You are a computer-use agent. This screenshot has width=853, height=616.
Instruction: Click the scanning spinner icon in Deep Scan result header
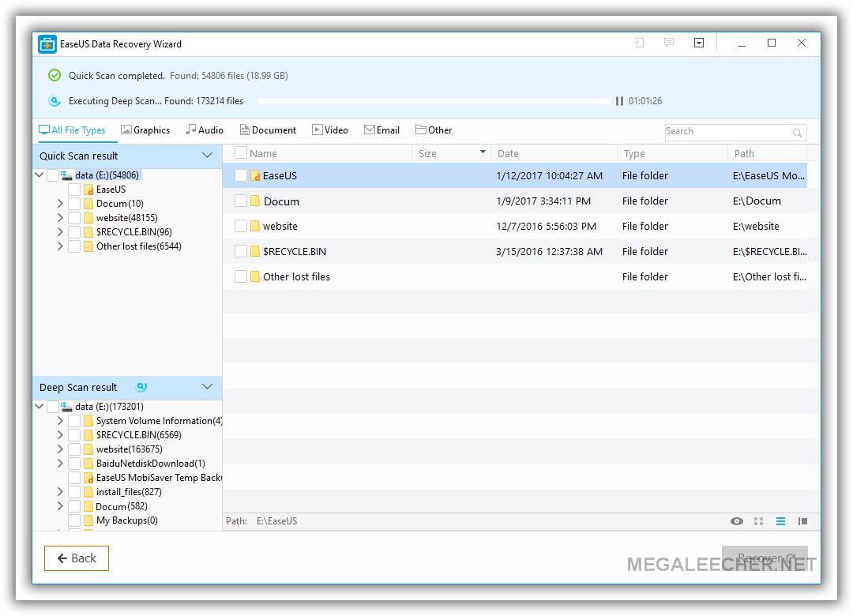pyautogui.click(x=141, y=387)
